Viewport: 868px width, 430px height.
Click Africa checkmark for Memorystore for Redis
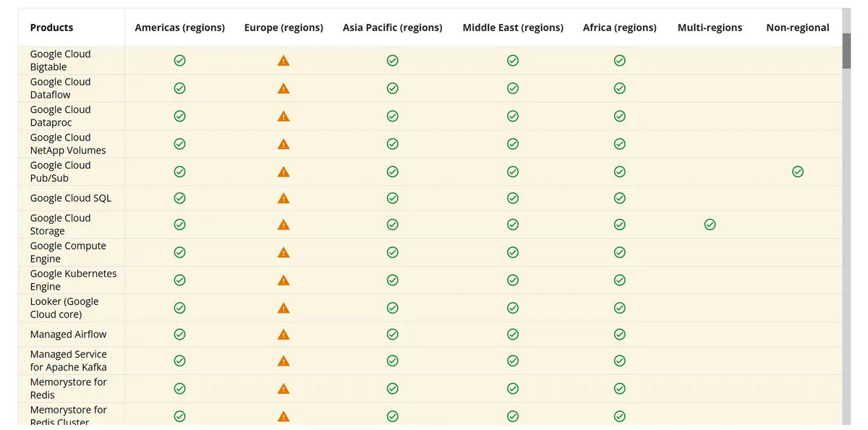[620, 389]
